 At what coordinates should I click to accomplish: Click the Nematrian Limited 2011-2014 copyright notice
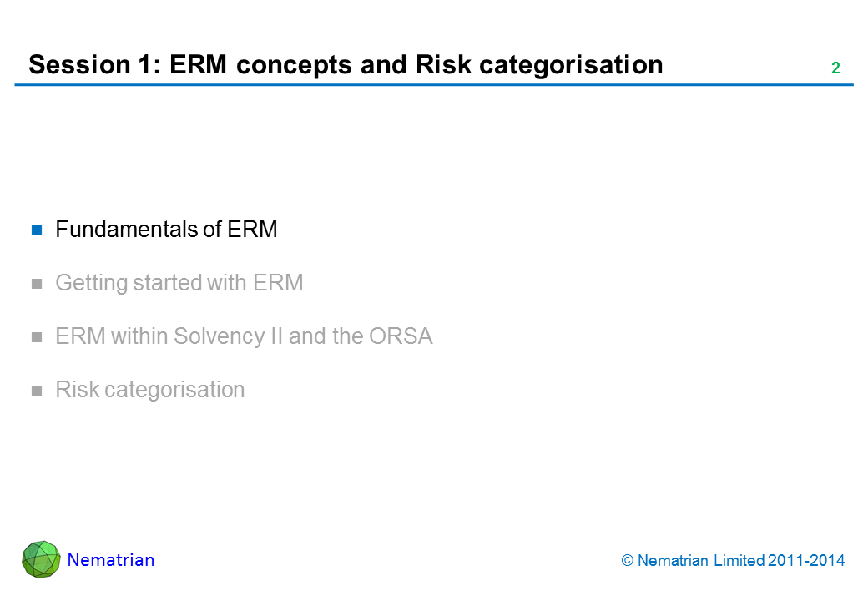(734, 561)
